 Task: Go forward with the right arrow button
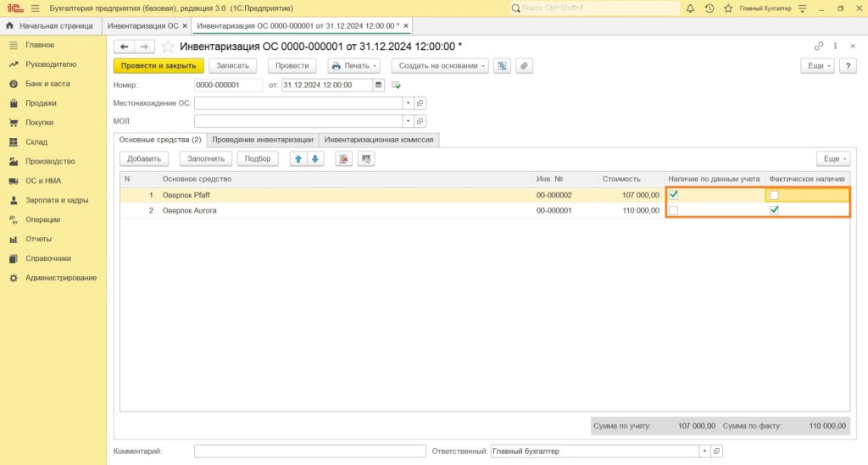point(144,47)
